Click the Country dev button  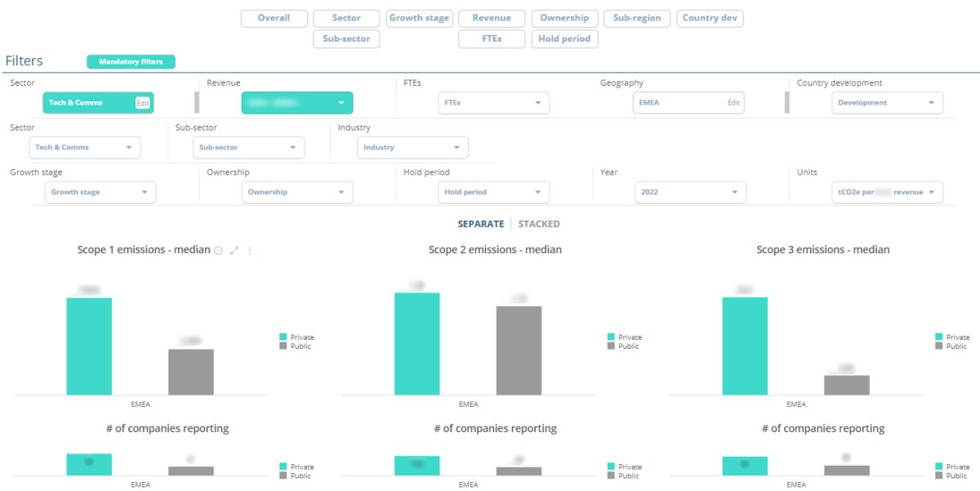coord(710,18)
